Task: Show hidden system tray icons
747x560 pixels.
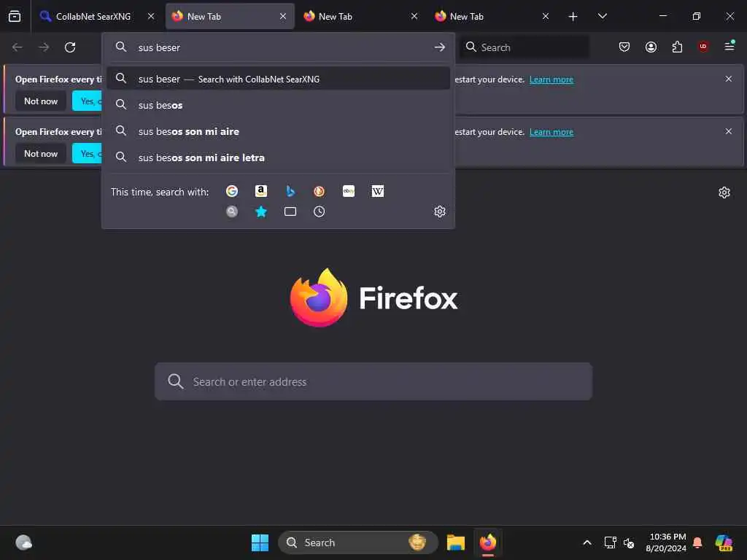Action: pyautogui.click(x=587, y=542)
